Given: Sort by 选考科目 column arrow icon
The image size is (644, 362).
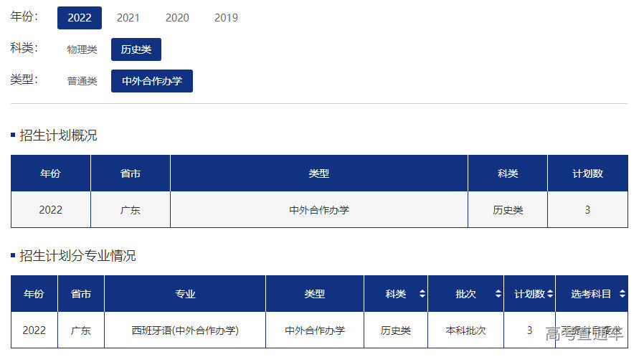Looking at the screenshot, I should pyautogui.click(x=622, y=294).
